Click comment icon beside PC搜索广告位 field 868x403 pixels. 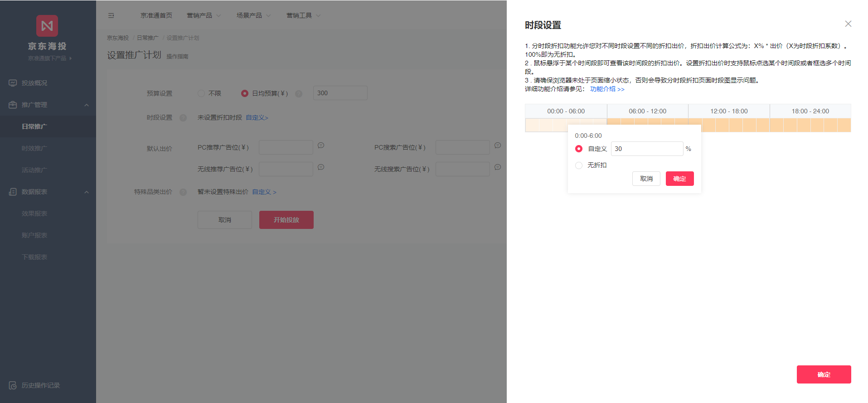[498, 146]
